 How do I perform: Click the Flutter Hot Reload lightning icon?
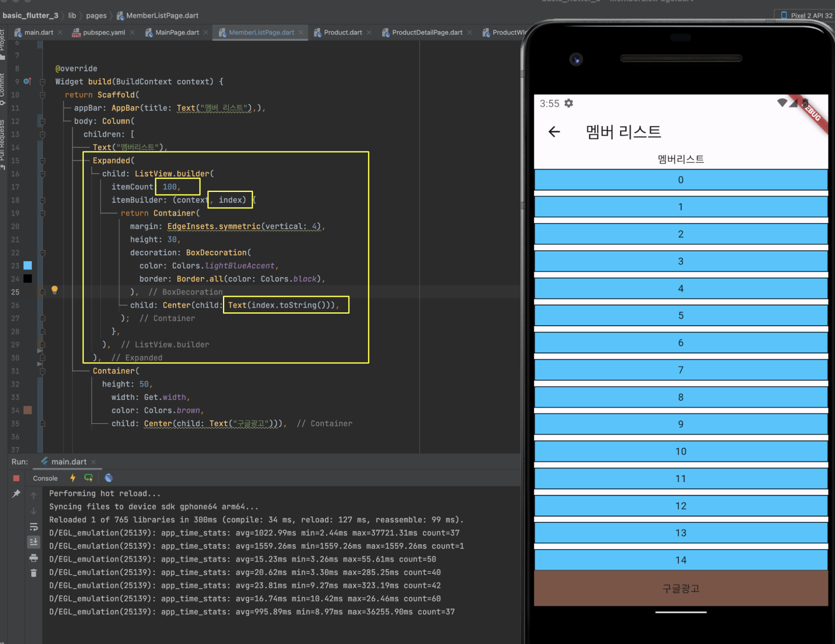tap(73, 478)
